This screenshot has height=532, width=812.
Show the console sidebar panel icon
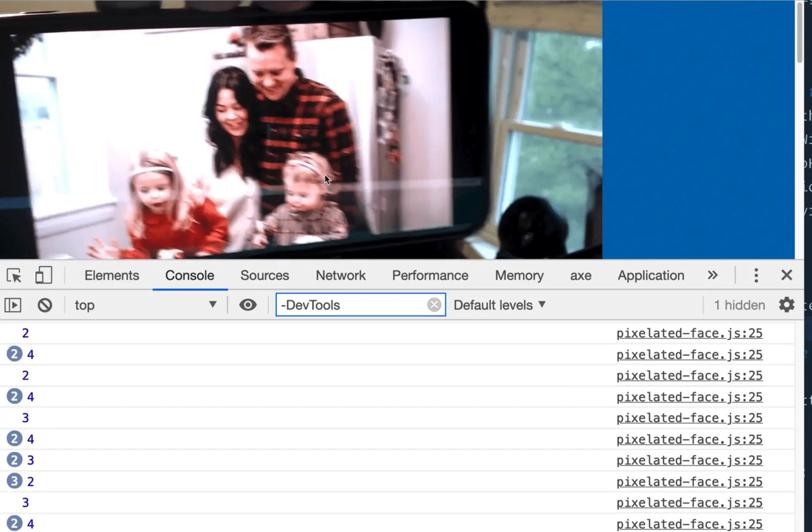coord(13,305)
